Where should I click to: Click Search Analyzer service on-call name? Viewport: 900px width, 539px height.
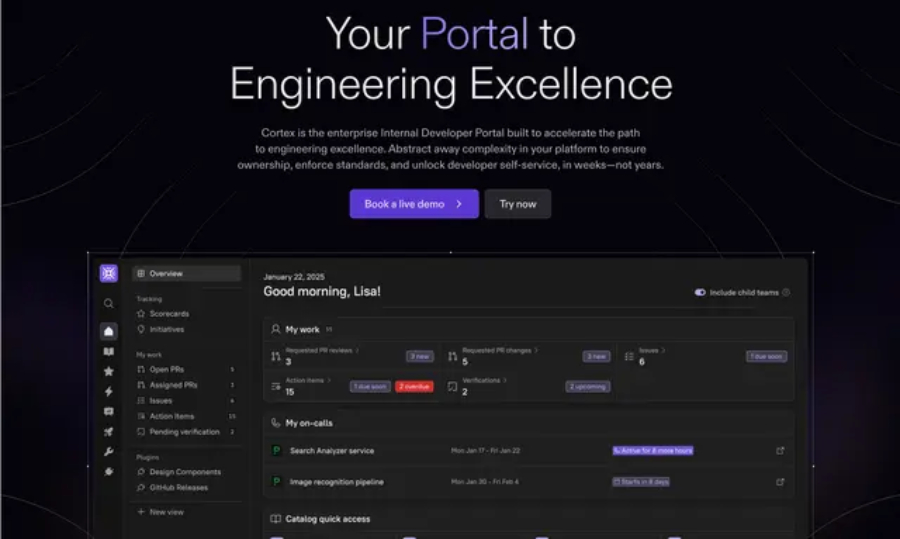[332, 451]
